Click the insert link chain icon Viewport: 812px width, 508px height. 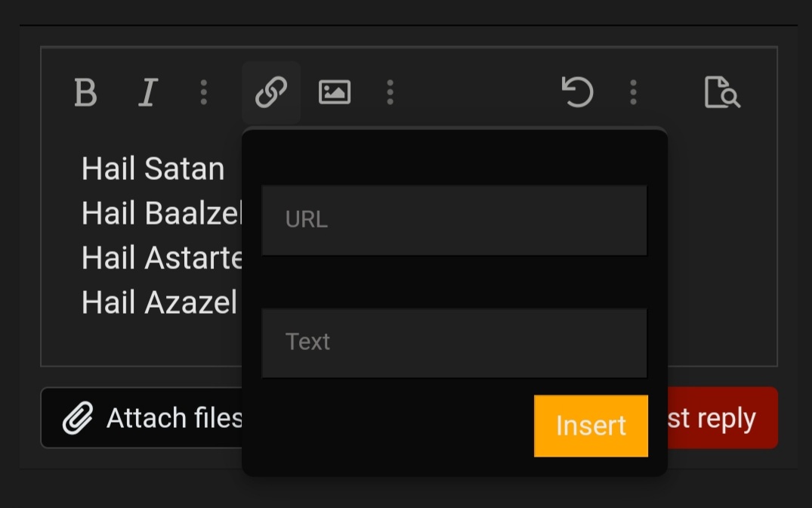pyautogui.click(x=271, y=93)
